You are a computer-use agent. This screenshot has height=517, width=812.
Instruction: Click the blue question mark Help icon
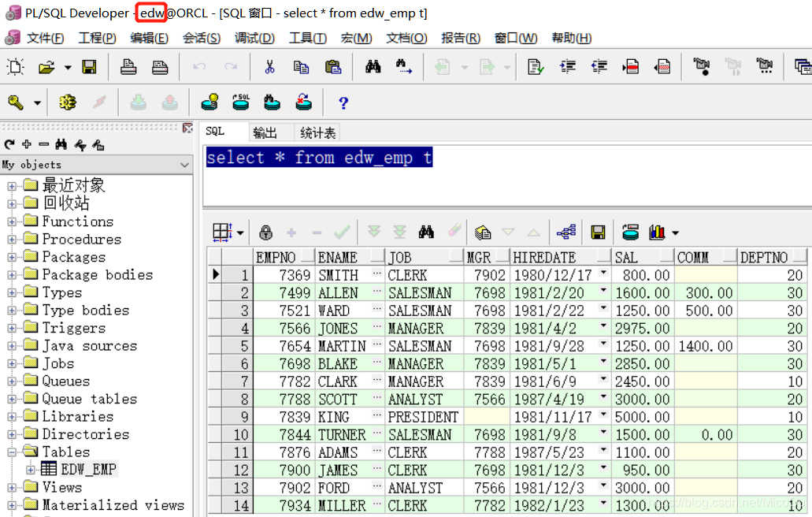click(x=343, y=103)
